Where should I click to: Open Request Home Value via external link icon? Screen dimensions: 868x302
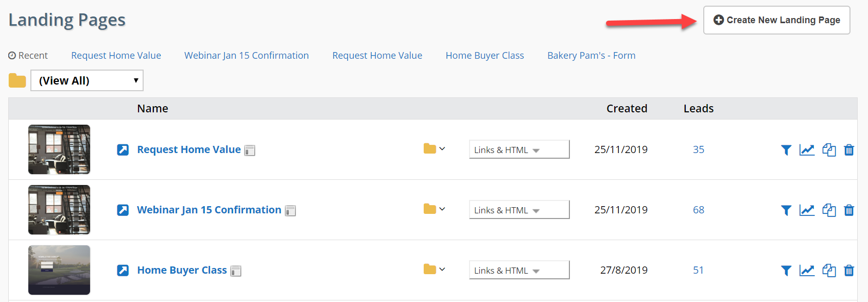coord(123,149)
